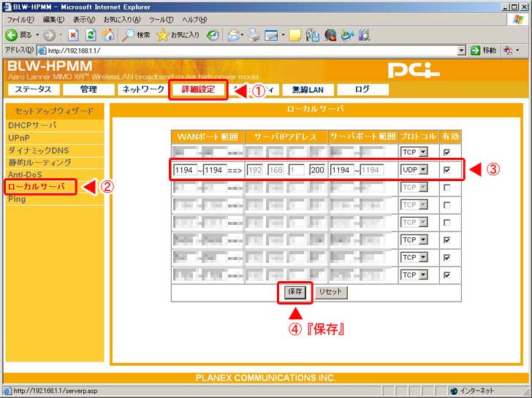Image resolution: width=532 pixels, height=398 pixels.
Task: Open the sixth row's TCP protocol dropdown
Action: 414,240
